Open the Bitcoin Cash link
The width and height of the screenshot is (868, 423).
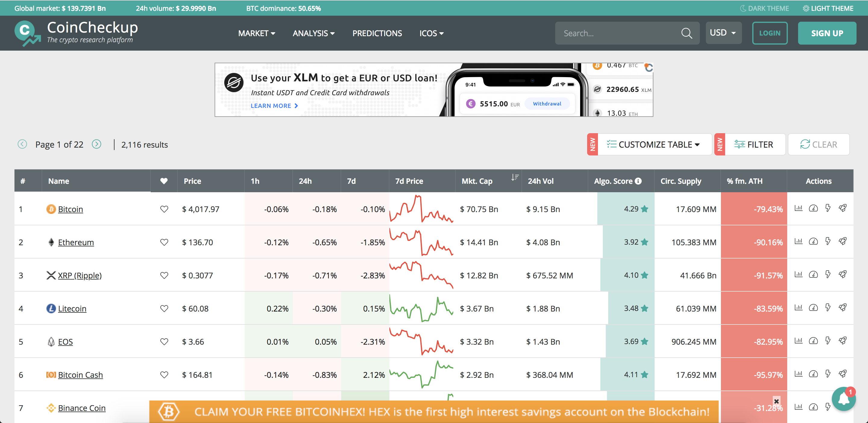click(x=80, y=374)
